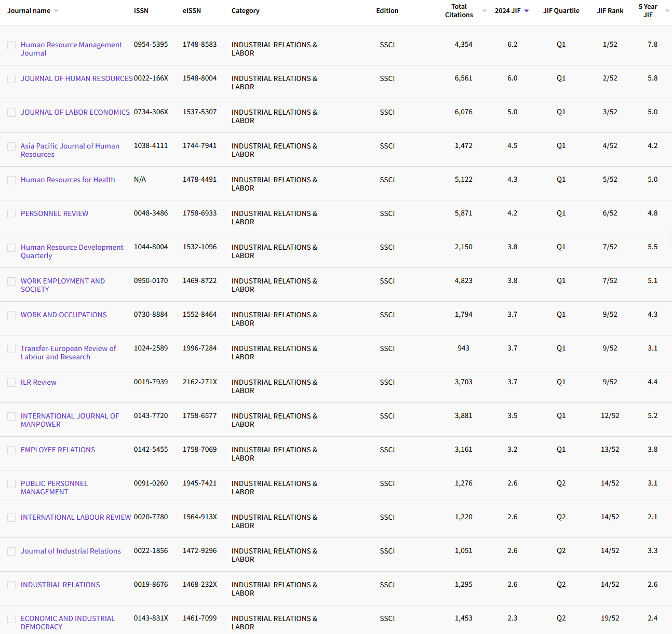Open the JOURNAL OF LABOR ECONOMICS journal page

(x=75, y=112)
